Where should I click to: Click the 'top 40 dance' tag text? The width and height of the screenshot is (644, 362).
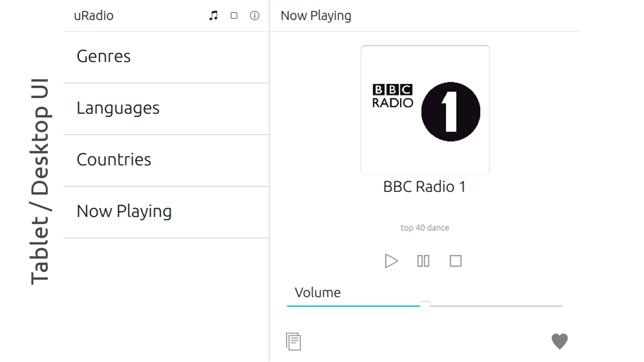(425, 228)
